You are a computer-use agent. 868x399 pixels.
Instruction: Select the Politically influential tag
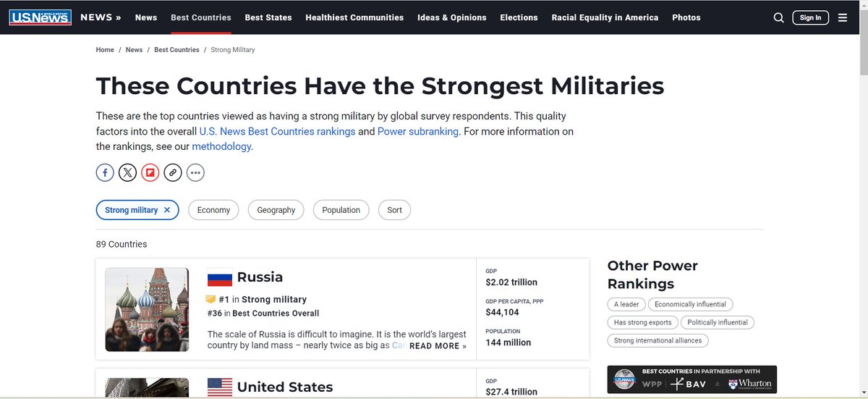coord(718,322)
